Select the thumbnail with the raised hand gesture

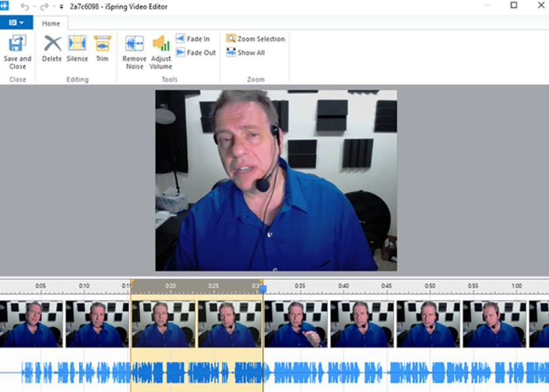(x=296, y=324)
